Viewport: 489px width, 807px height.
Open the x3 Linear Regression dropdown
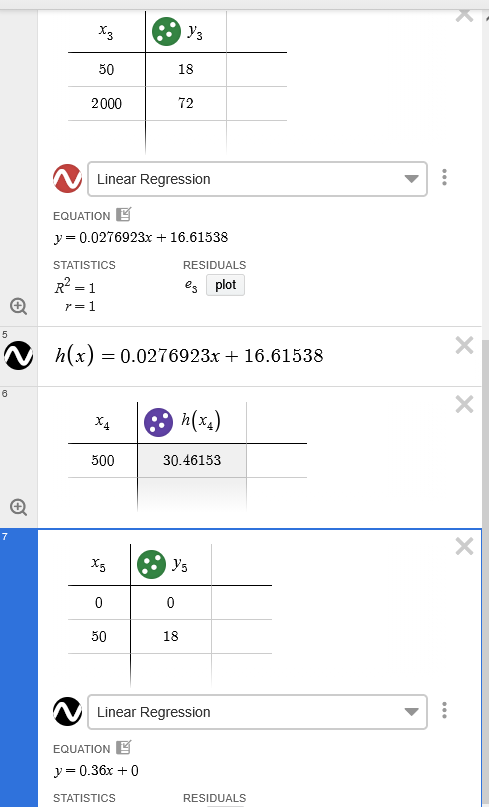(257, 179)
